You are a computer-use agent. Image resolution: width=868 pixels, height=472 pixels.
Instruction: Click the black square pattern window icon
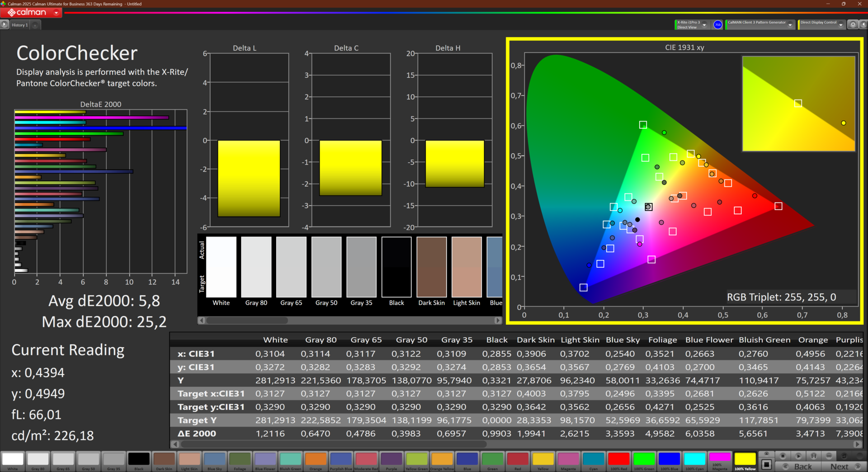coord(766,464)
